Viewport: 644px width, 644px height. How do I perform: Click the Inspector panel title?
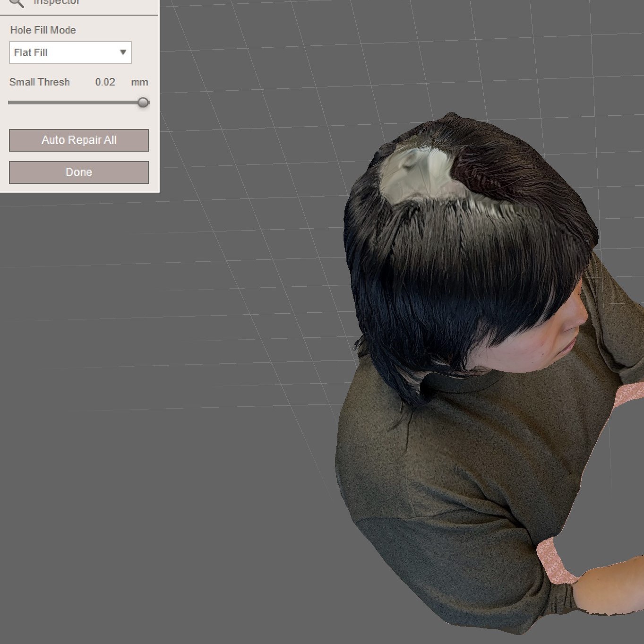click(x=56, y=2)
